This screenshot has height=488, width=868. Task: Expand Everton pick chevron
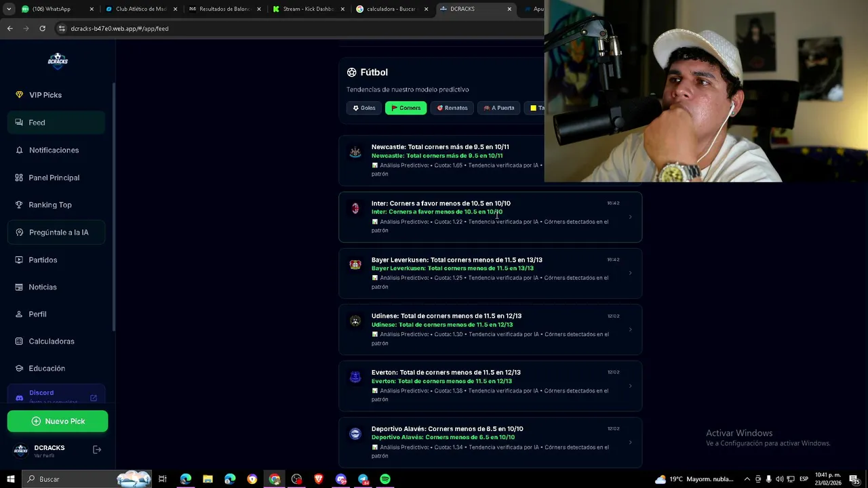point(630,386)
